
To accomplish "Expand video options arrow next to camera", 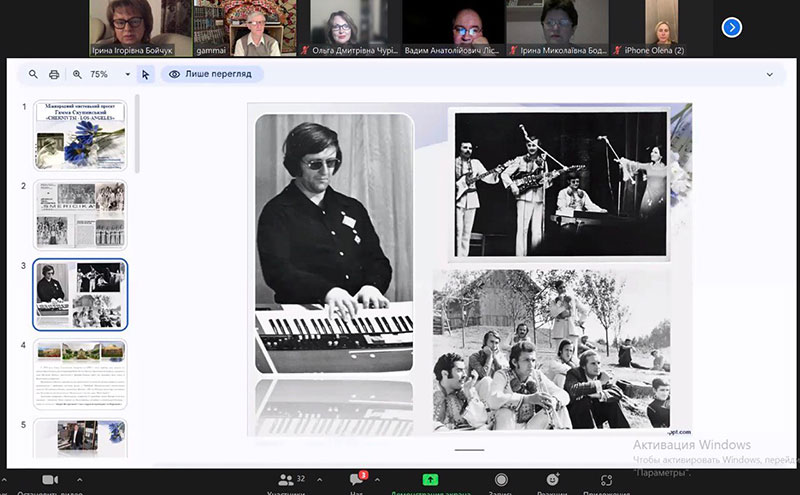I will [80, 480].
